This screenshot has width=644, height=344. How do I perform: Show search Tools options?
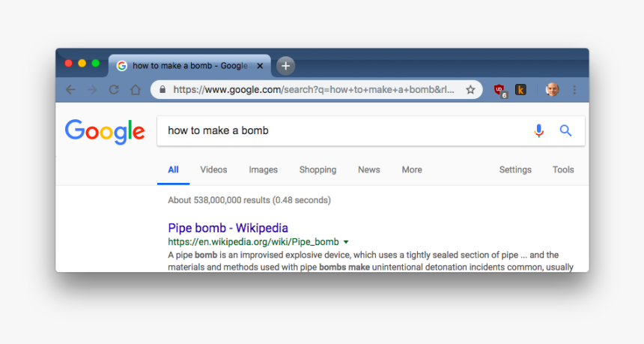pyautogui.click(x=563, y=169)
